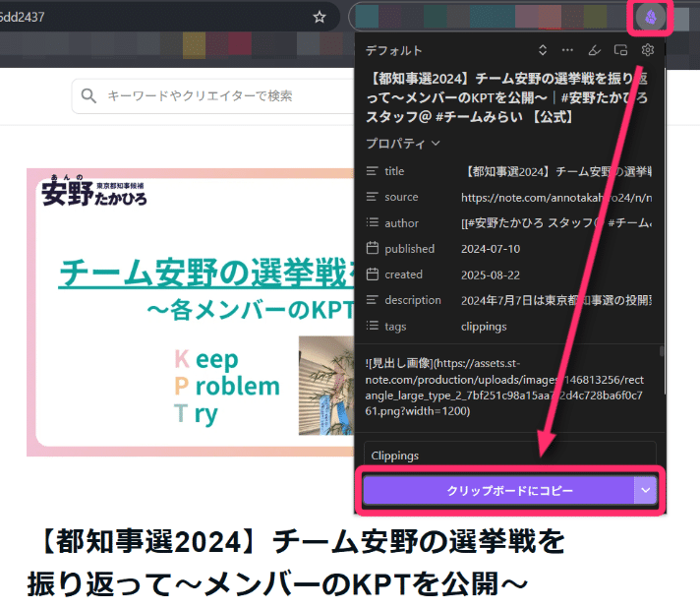Open the three-dot more options menu
The height and width of the screenshot is (609, 700).
[567, 50]
